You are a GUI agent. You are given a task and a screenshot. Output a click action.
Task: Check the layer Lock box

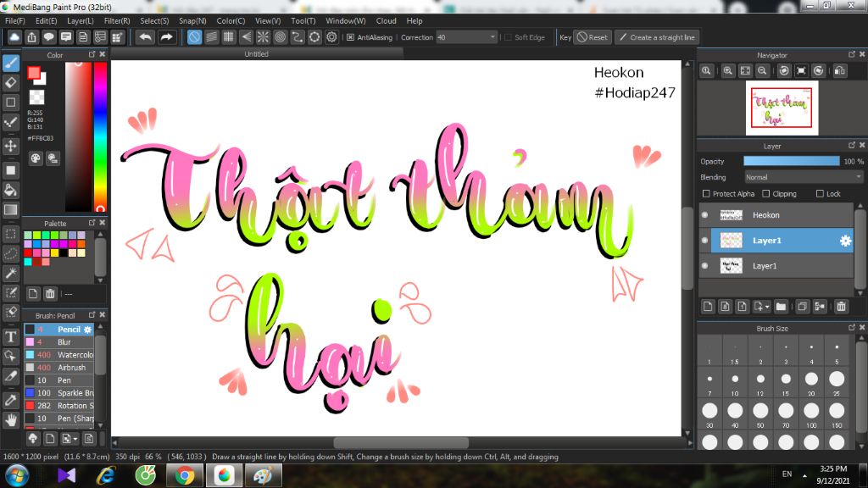pyautogui.click(x=820, y=194)
